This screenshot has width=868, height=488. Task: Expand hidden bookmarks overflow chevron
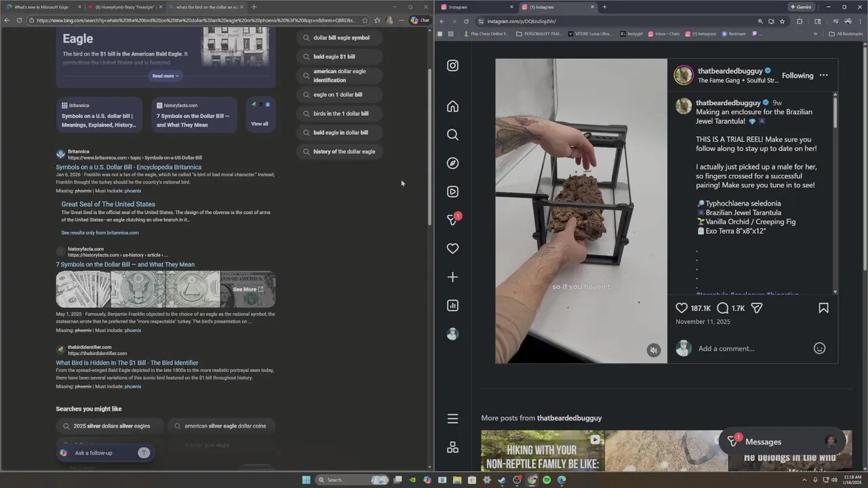point(816,34)
